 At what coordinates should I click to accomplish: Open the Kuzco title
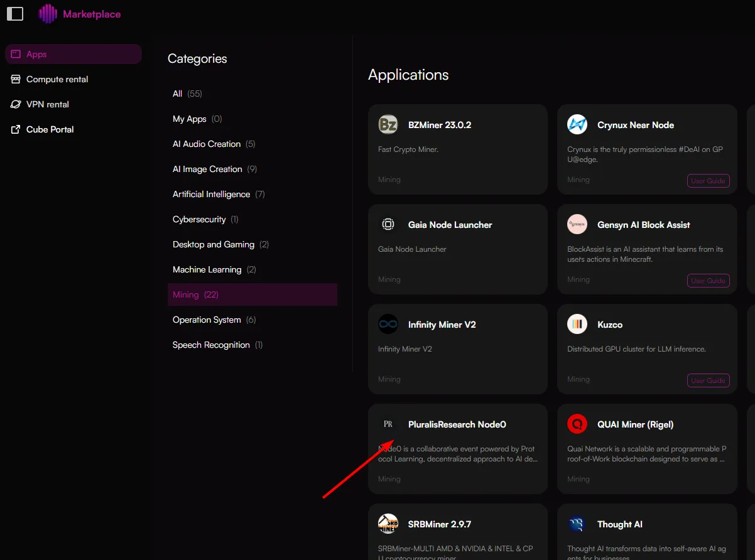pos(610,325)
